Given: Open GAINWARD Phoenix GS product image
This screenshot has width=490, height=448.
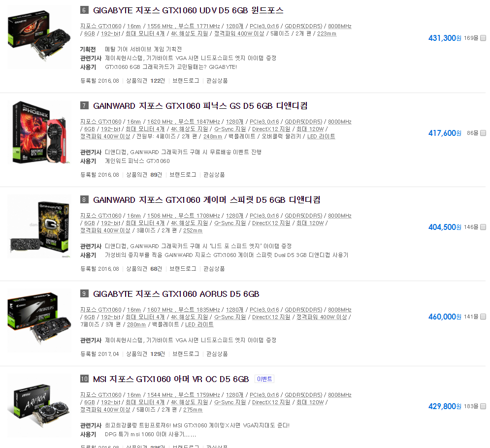Looking at the screenshot, I should 39,132.
